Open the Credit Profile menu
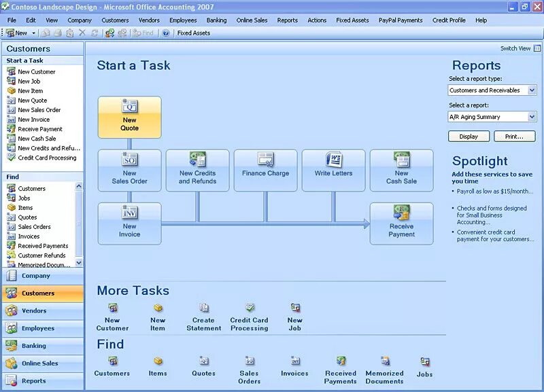The width and height of the screenshot is (544, 392). click(x=449, y=20)
